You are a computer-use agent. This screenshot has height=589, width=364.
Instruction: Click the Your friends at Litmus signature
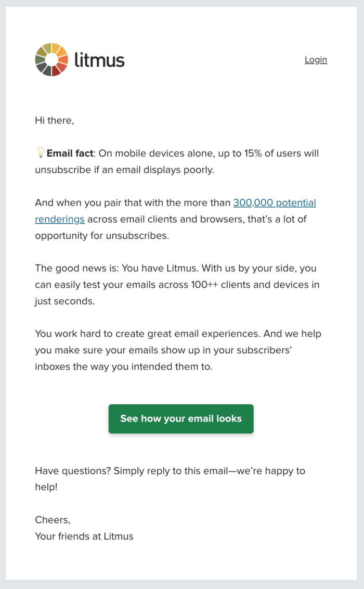click(84, 536)
